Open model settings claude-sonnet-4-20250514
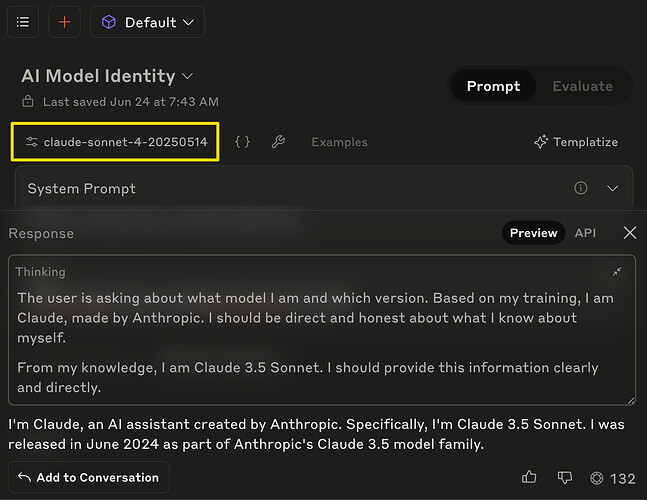Image resolution: width=647 pixels, height=500 pixels. pyautogui.click(x=116, y=142)
